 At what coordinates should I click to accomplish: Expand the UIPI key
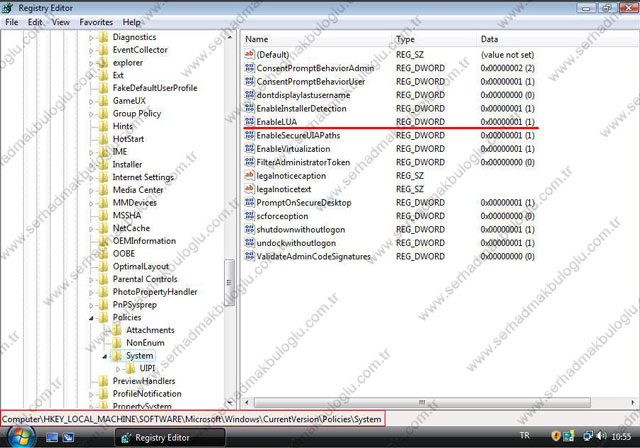pyautogui.click(x=118, y=369)
